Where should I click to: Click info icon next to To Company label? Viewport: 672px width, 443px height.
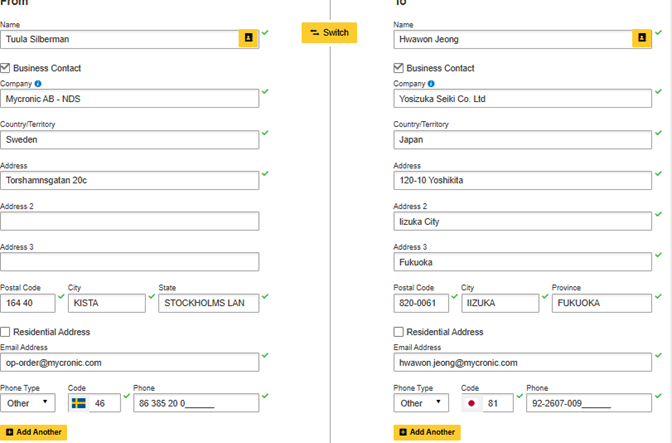pyautogui.click(x=431, y=84)
